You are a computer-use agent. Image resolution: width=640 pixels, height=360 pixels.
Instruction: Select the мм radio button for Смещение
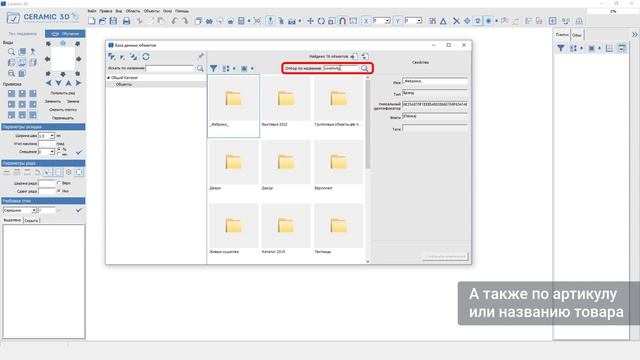click(59, 154)
